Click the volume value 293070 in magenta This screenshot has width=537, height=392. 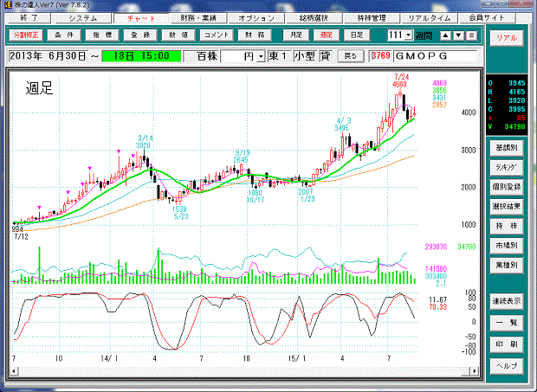click(436, 247)
